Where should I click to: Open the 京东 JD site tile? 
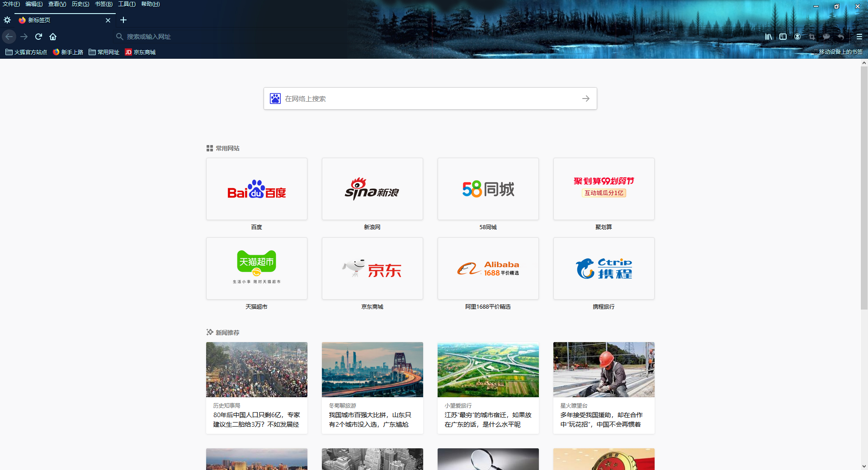point(373,268)
